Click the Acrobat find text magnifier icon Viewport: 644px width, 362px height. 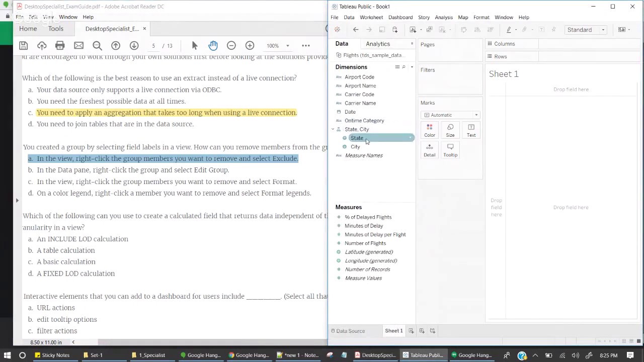pos(97,46)
